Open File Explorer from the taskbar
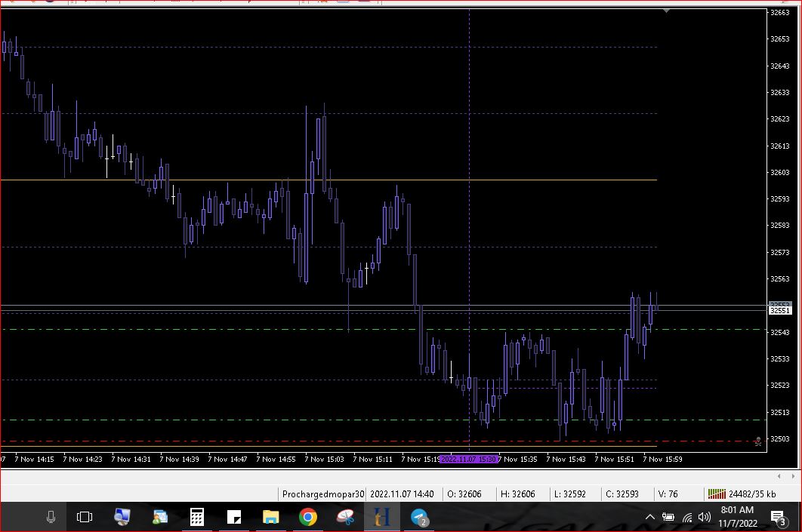 [x=270, y=517]
